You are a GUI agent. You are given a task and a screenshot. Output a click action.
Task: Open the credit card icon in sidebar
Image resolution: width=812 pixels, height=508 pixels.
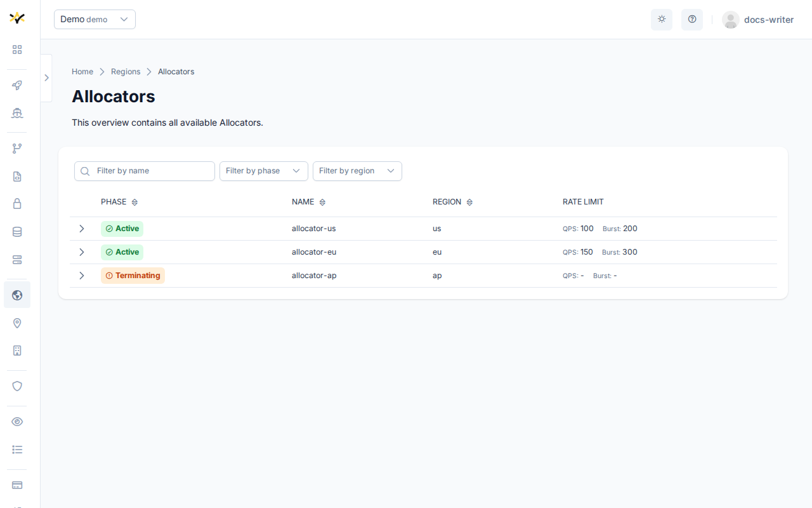pos(17,485)
